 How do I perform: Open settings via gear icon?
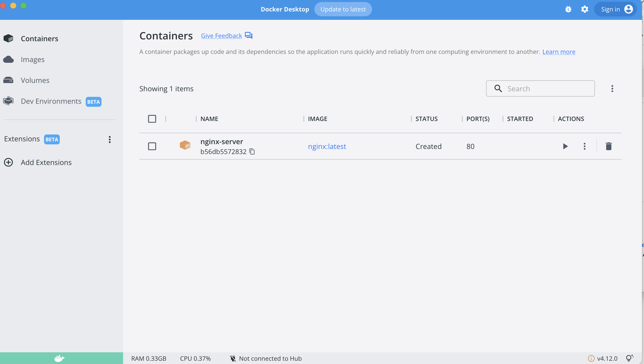[584, 9]
